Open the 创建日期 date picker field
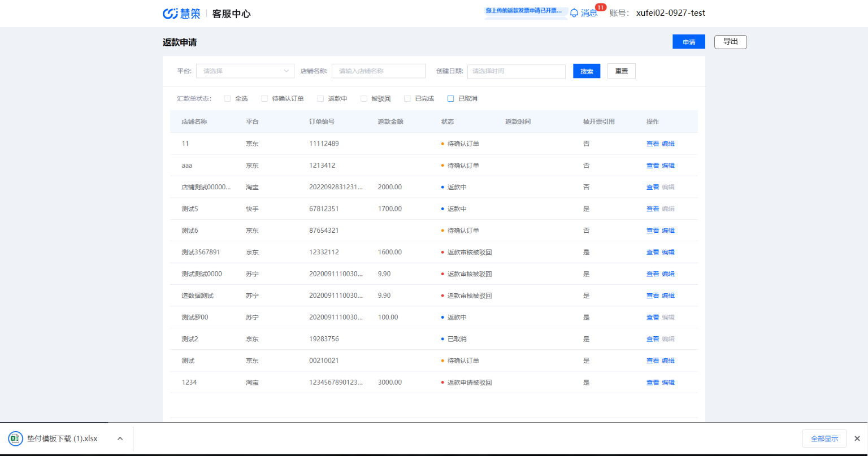This screenshot has width=868, height=456. 517,71
